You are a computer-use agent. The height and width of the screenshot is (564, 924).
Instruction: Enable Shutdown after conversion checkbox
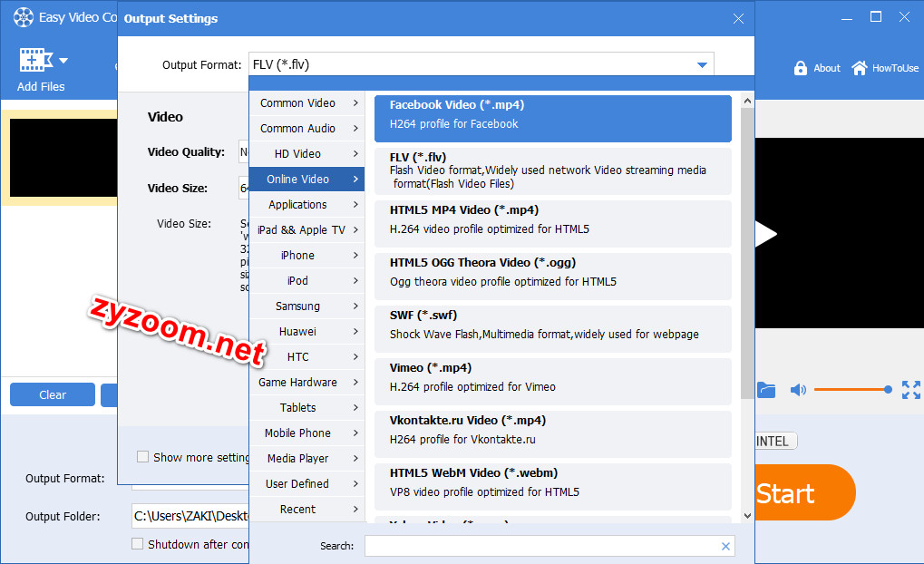[137, 543]
